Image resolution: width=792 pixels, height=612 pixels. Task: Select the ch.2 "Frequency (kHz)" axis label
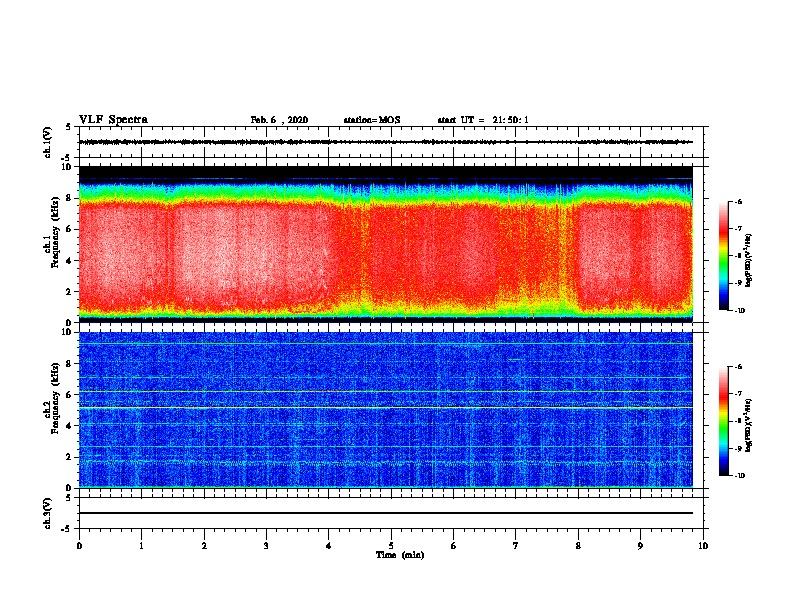55,398
